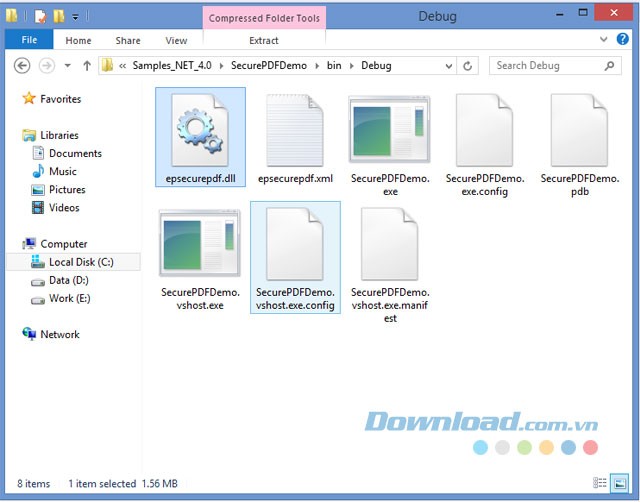This screenshot has height=502, width=640.
Task: Open the Pictures library
Action: tap(67, 189)
